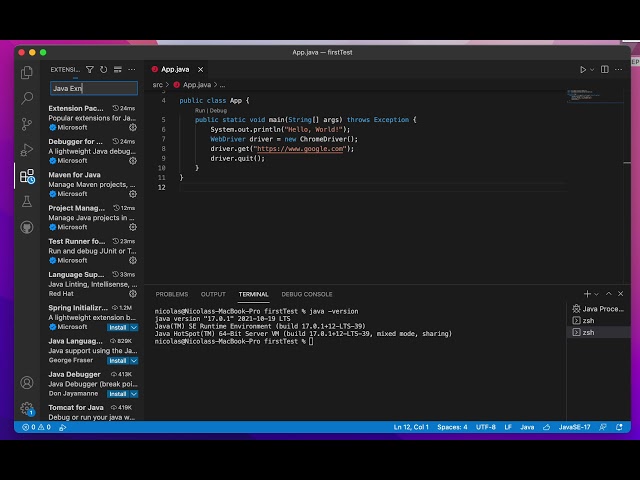Select the second zsh terminal entry
The width and height of the screenshot is (640, 480).
click(598, 333)
